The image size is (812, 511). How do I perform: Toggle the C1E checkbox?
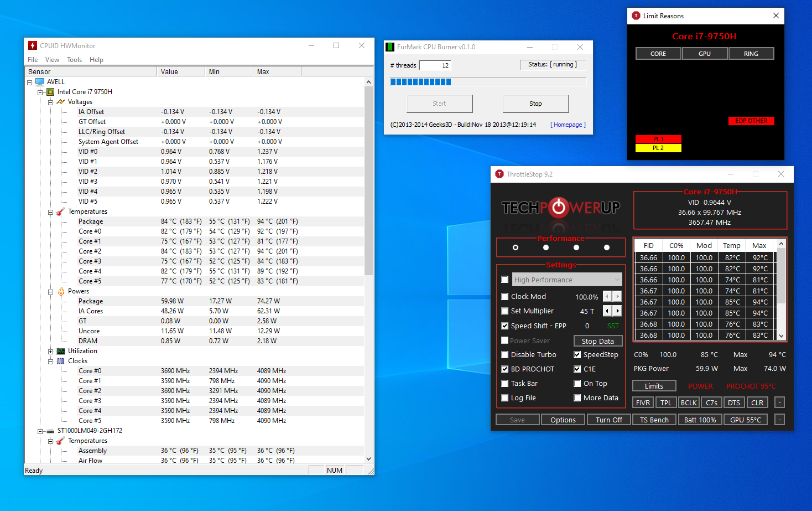pos(577,369)
